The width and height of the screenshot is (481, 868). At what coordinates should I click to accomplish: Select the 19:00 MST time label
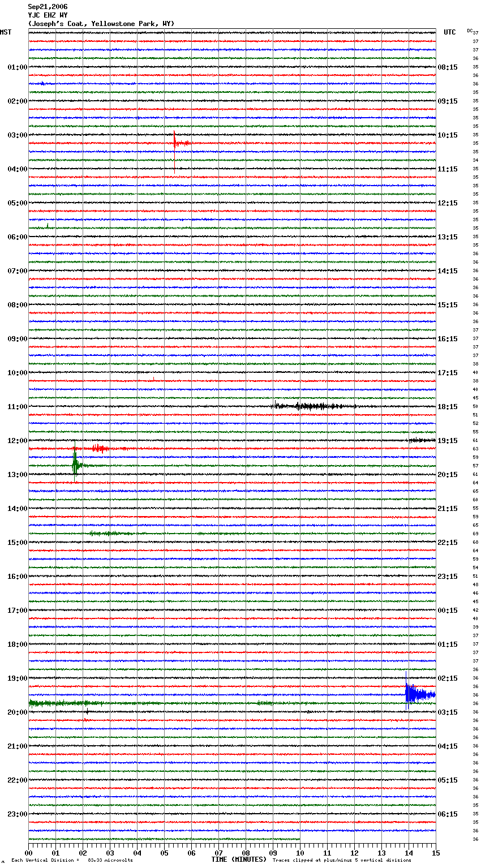[x=18, y=678]
